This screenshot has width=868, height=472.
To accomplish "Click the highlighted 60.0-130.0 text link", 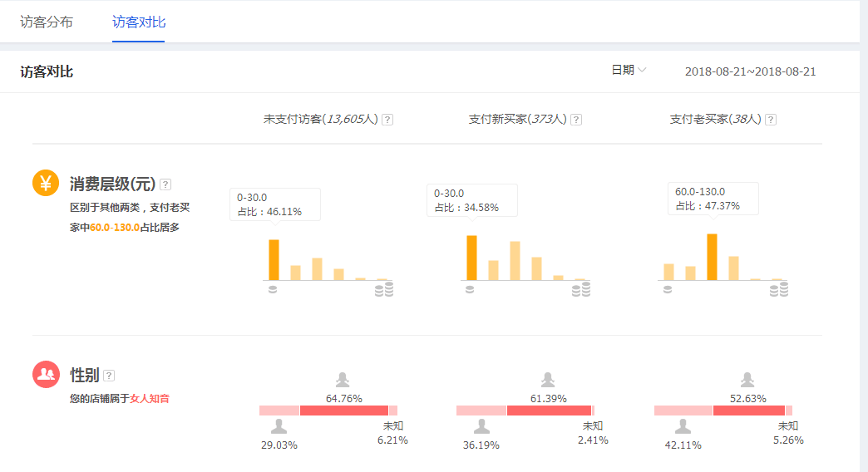I will coord(114,227).
